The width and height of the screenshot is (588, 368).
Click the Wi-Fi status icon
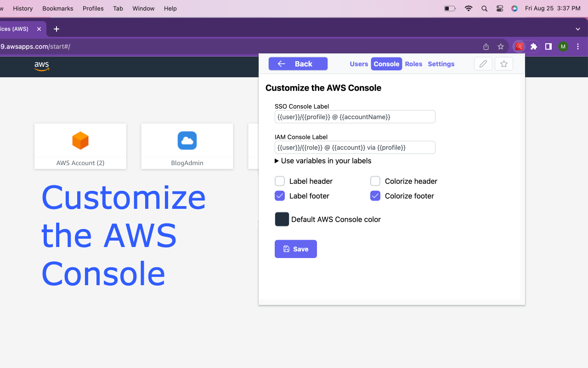[x=469, y=8]
